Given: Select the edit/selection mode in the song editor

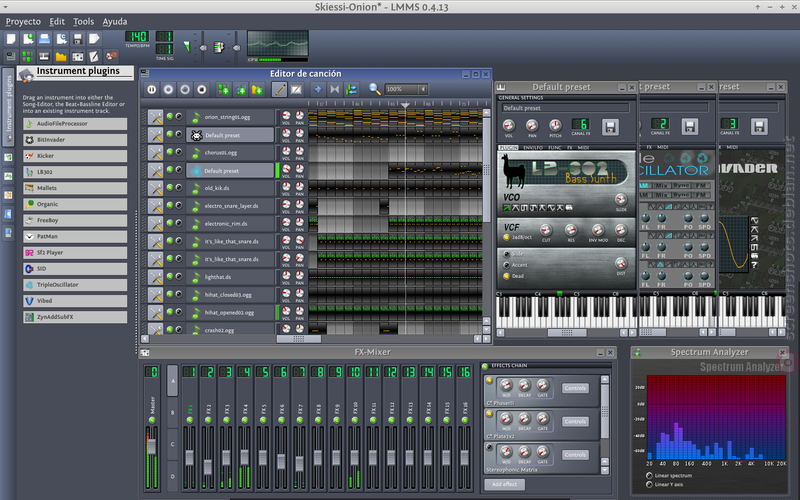Looking at the screenshot, I should tap(296, 89).
